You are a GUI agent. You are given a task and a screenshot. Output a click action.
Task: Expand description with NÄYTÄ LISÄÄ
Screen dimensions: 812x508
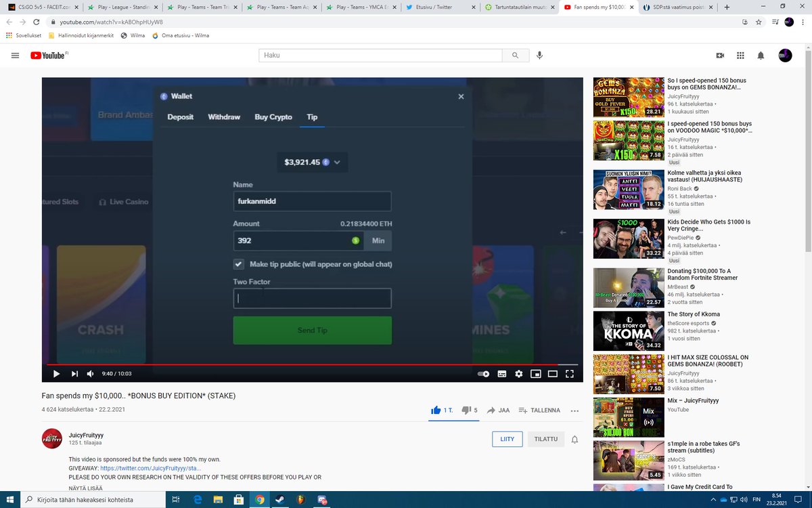(86, 488)
